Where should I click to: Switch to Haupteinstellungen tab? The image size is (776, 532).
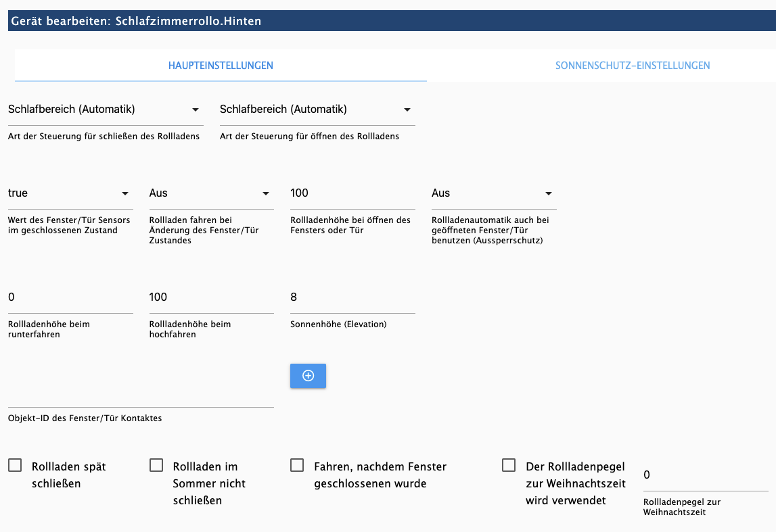(221, 66)
